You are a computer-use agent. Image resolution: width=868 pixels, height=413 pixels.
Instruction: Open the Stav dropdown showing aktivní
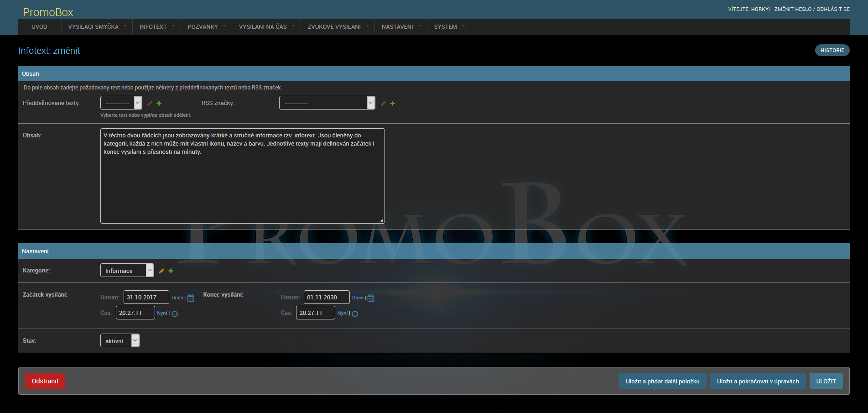(x=120, y=341)
